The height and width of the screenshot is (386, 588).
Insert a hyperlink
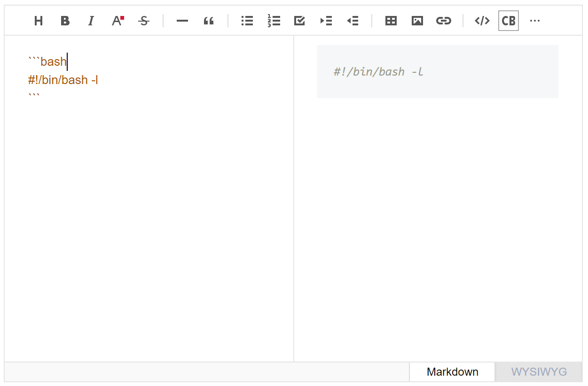tap(444, 21)
